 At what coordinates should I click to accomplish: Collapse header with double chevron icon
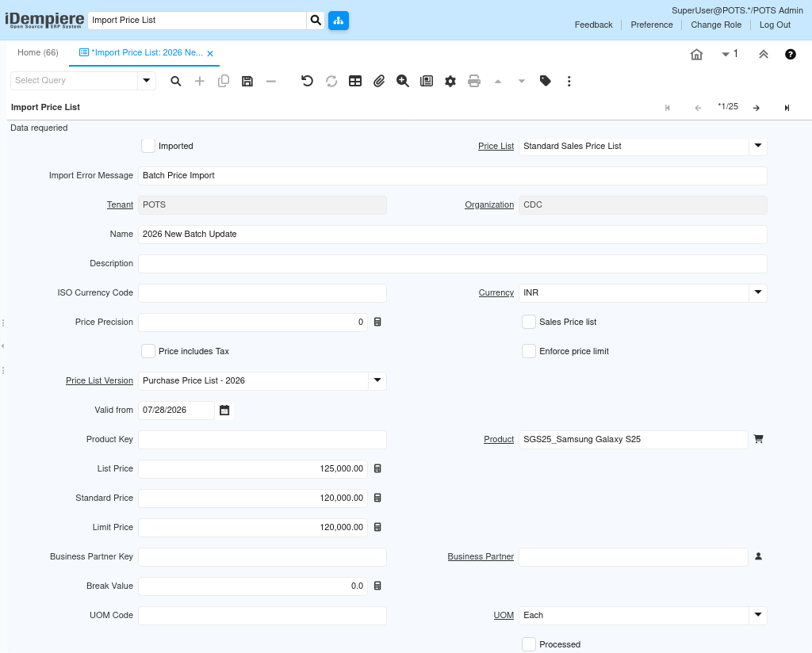pos(764,55)
